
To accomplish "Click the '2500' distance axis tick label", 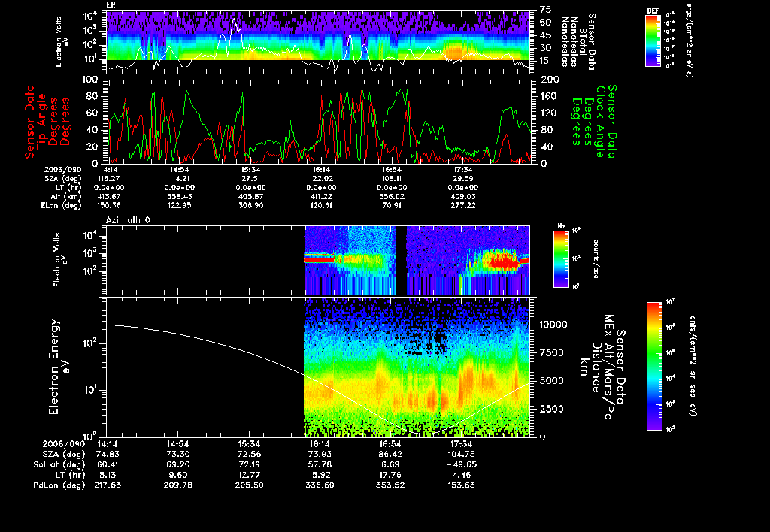I will (551, 409).
